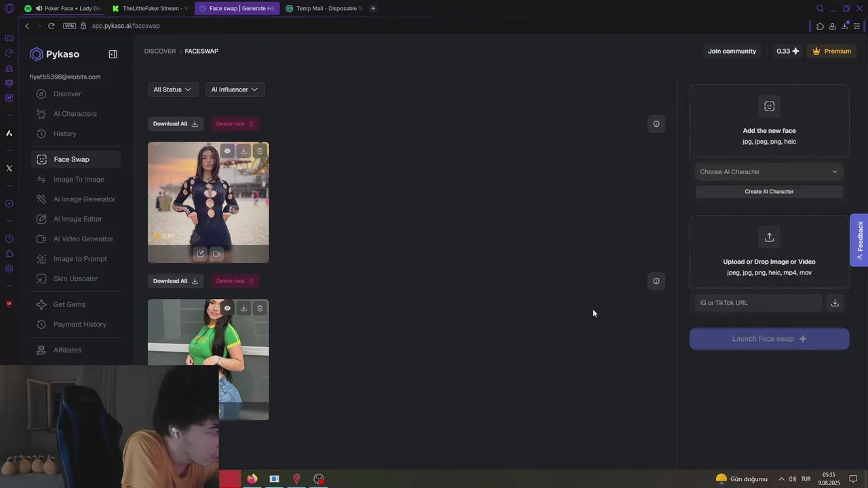Collapse the Pykaso sidebar panel icon
Viewport: 868px width, 488px height.
click(113, 54)
